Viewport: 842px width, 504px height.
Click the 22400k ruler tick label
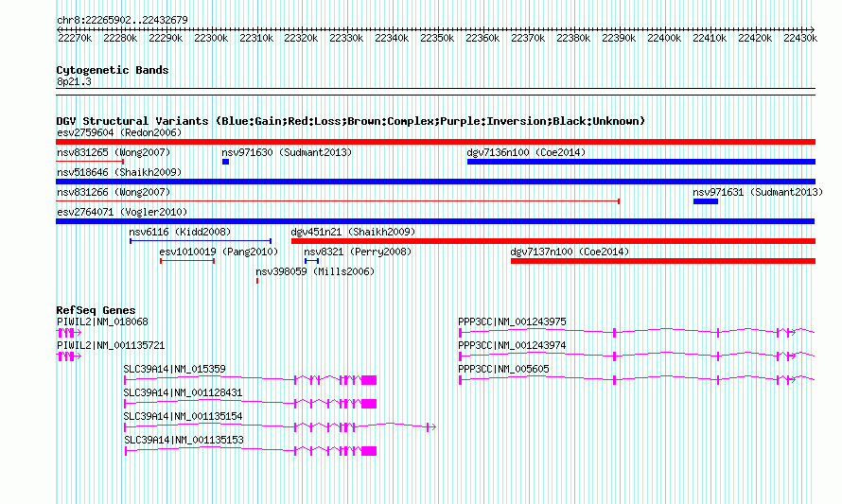click(x=664, y=38)
